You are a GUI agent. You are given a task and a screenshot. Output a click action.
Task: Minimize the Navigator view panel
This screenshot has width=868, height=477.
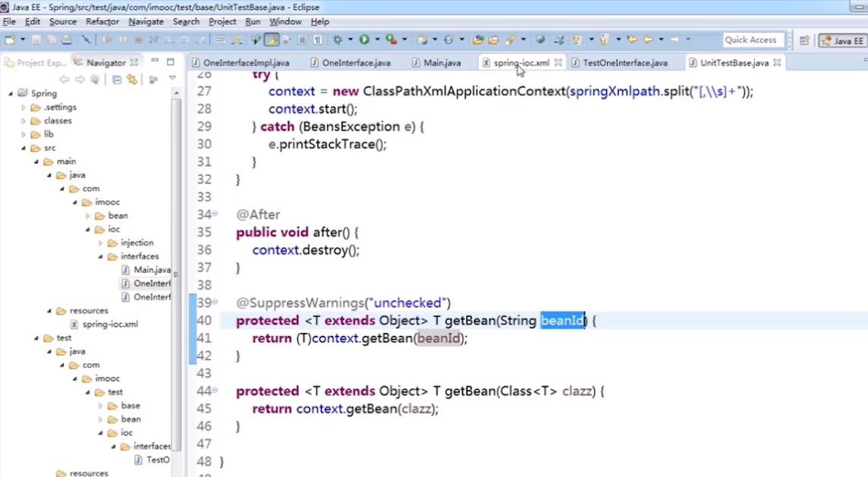(x=155, y=61)
